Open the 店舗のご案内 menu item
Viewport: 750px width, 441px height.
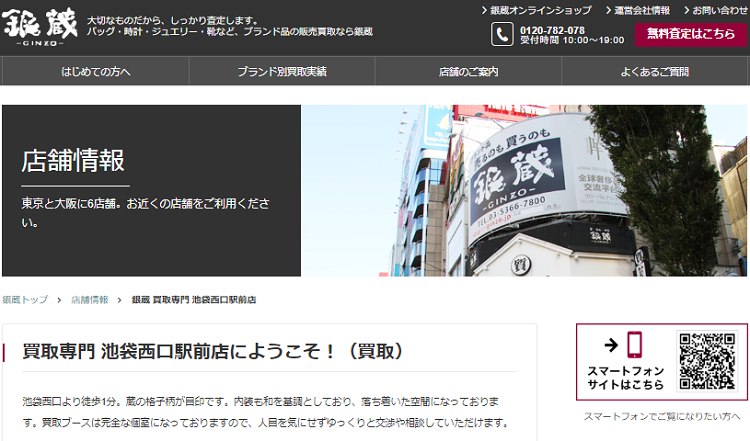pos(468,71)
